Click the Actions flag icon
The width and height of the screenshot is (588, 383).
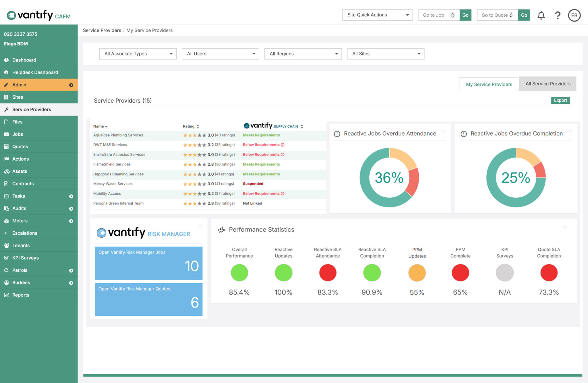coord(6,159)
